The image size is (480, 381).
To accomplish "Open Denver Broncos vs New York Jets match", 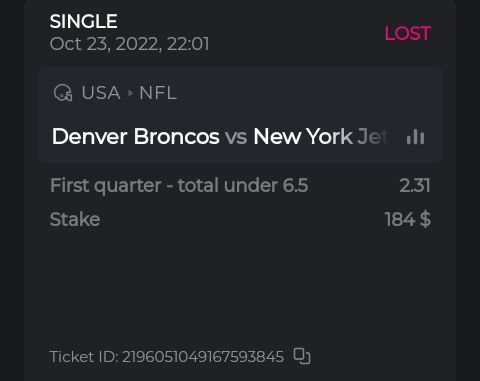I will (220, 137).
